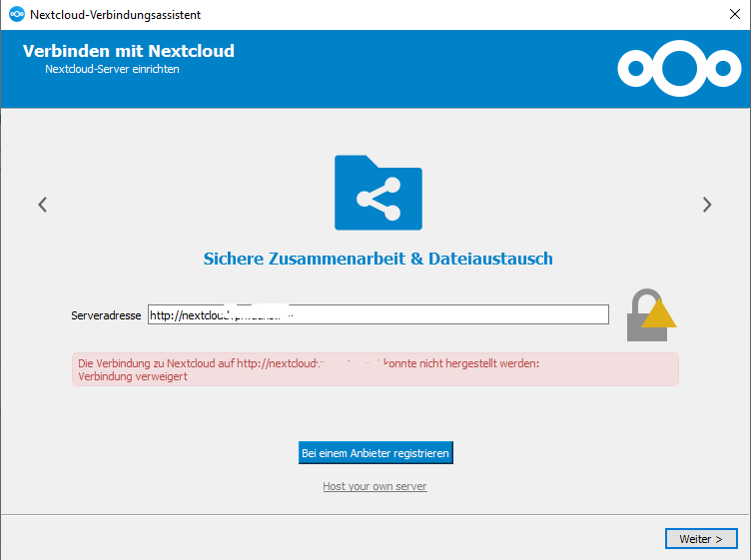Click the Serveradresse input field

click(x=378, y=314)
